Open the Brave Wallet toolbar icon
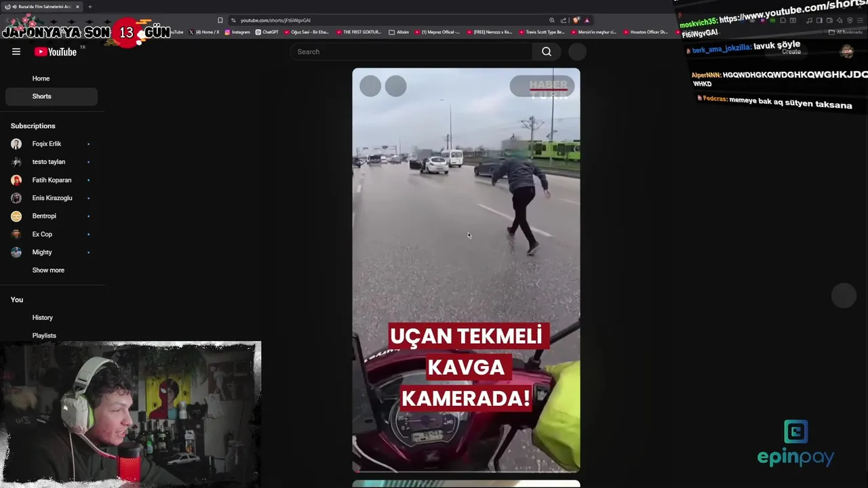This screenshot has height=488, width=868. [829, 20]
